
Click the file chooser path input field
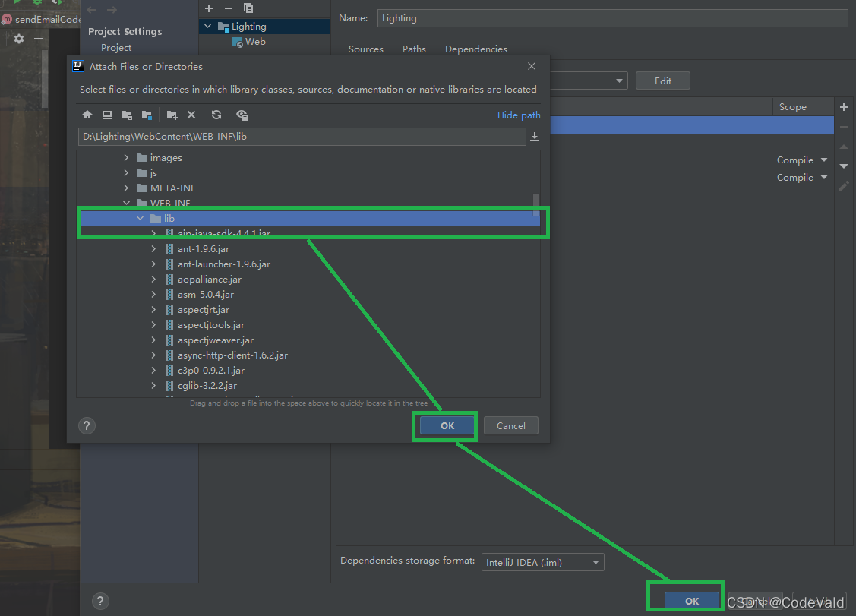pyautogui.click(x=302, y=137)
